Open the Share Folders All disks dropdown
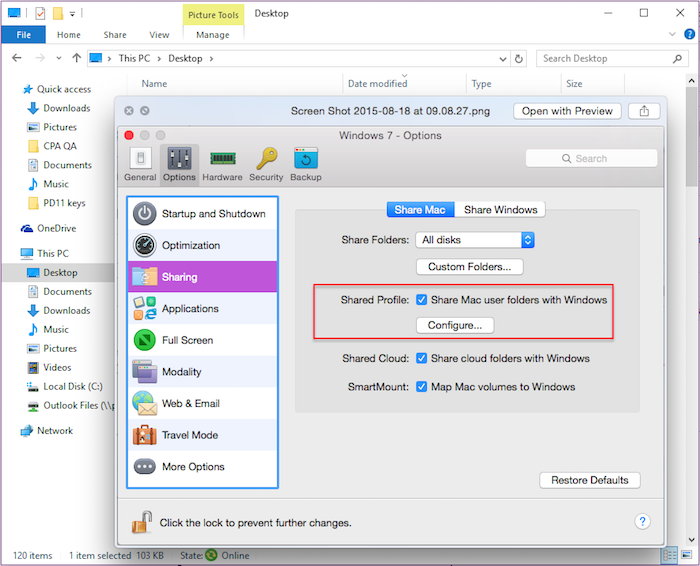This screenshot has width=700, height=566. 476,240
